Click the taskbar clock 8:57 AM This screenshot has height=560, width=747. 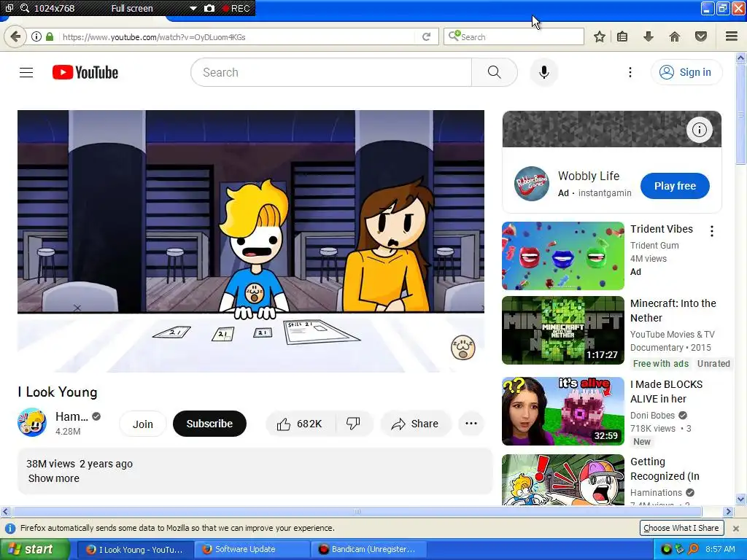[720, 549]
